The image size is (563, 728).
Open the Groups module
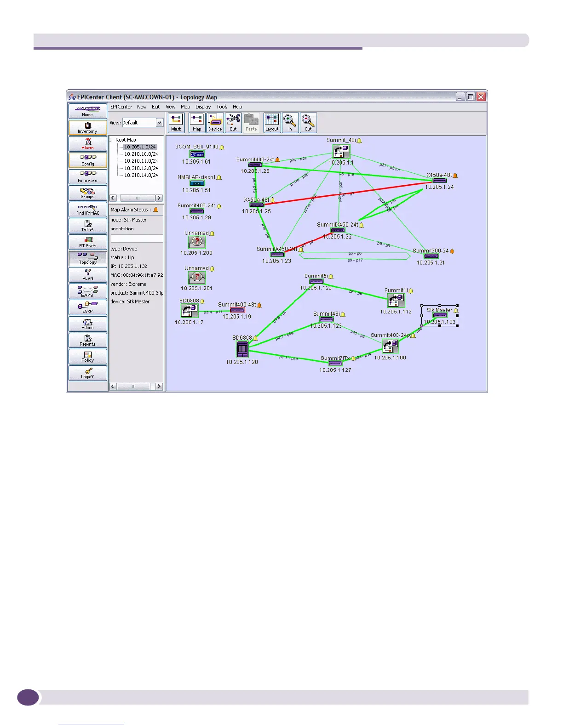(87, 193)
